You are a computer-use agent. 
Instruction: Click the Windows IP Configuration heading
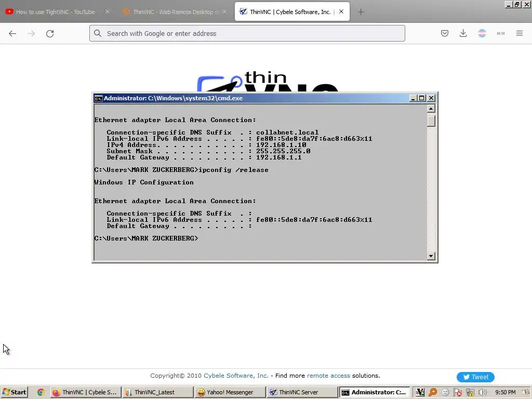144,182
